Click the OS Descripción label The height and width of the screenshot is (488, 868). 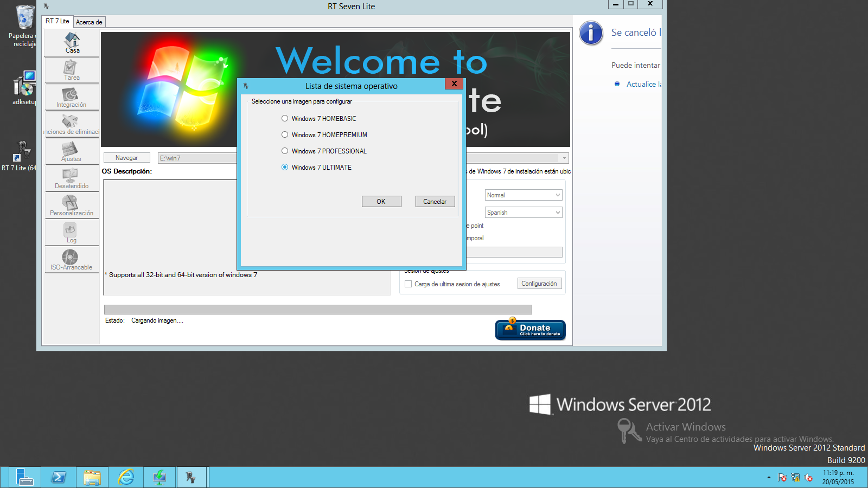click(x=127, y=171)
